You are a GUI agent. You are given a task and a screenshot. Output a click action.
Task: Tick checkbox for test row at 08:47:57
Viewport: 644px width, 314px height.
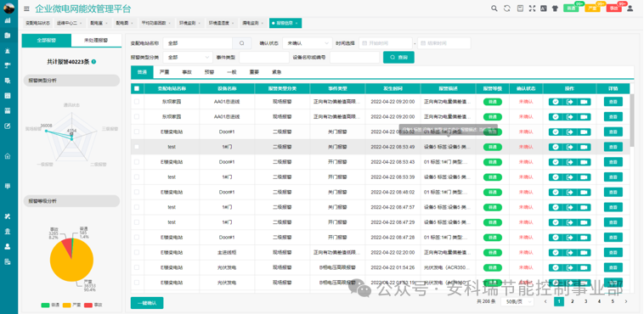point(137,207)
